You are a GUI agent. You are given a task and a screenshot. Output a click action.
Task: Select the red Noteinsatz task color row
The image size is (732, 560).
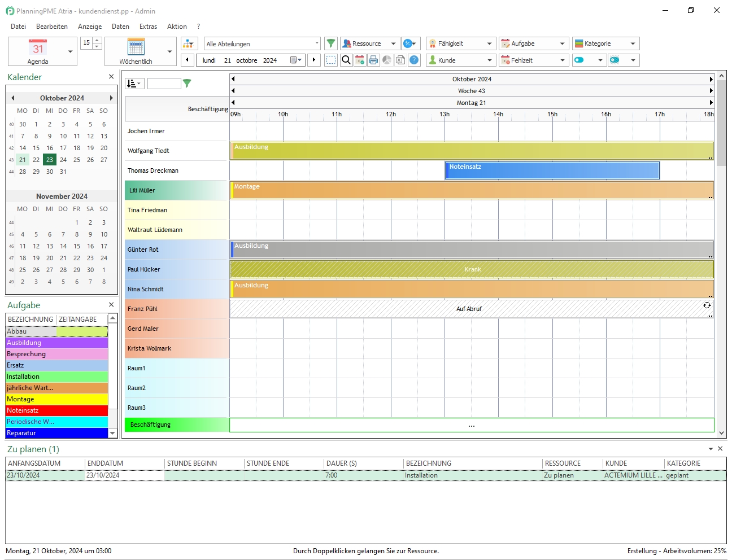56,410
